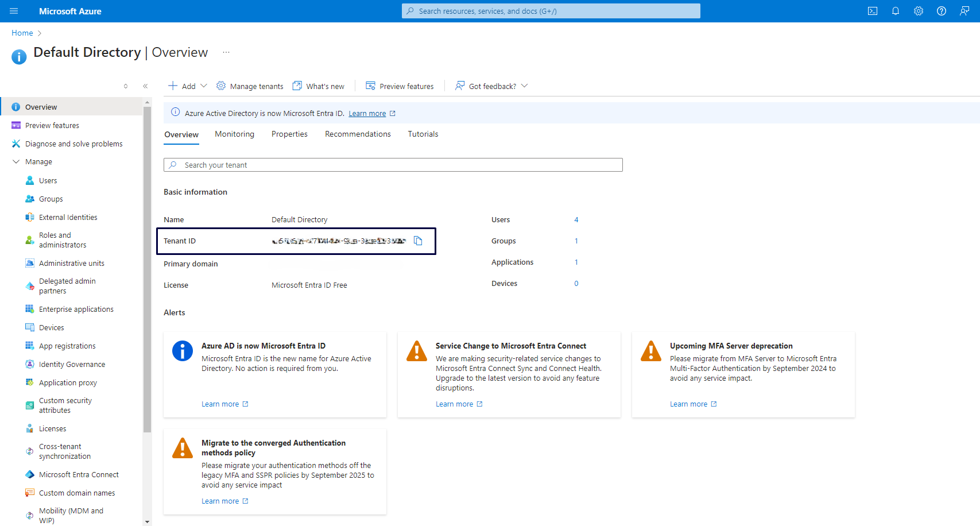Click the Search your tenant field
The width and height of the screenshot is (980, 526).
393,165
